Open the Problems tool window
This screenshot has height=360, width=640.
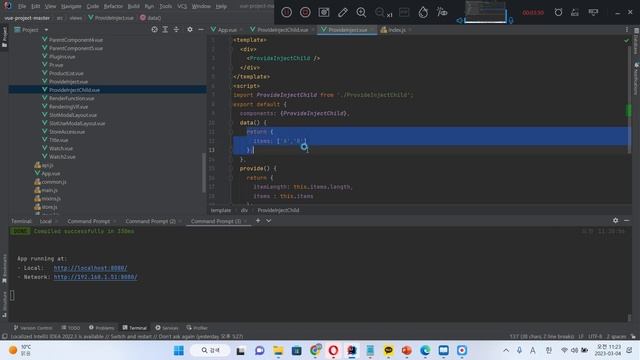coord(102,328)
